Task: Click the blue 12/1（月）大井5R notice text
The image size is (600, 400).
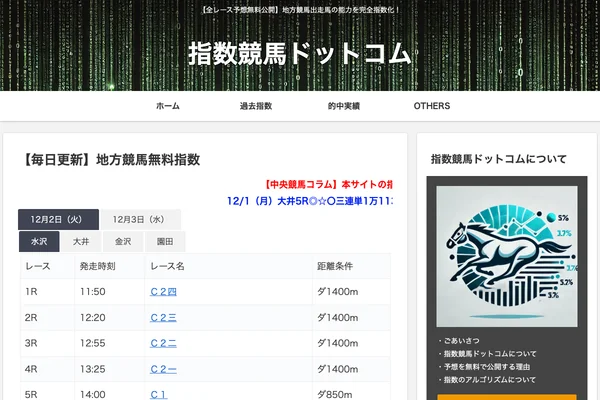Action: pos(310,201)
